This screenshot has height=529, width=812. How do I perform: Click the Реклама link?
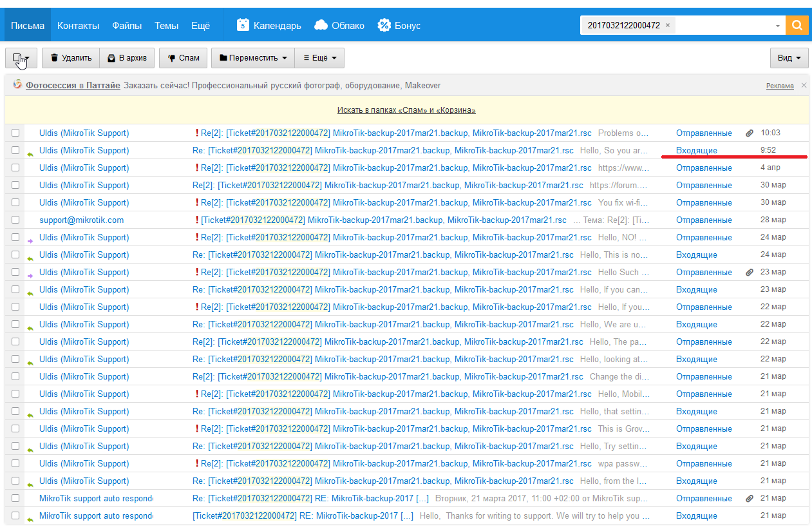tap(780, 86)
